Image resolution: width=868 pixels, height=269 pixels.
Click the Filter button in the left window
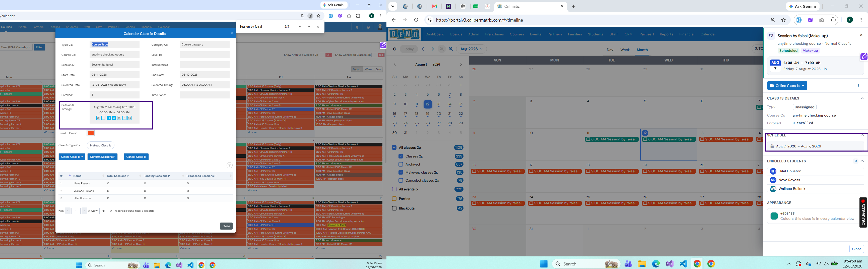39,47
